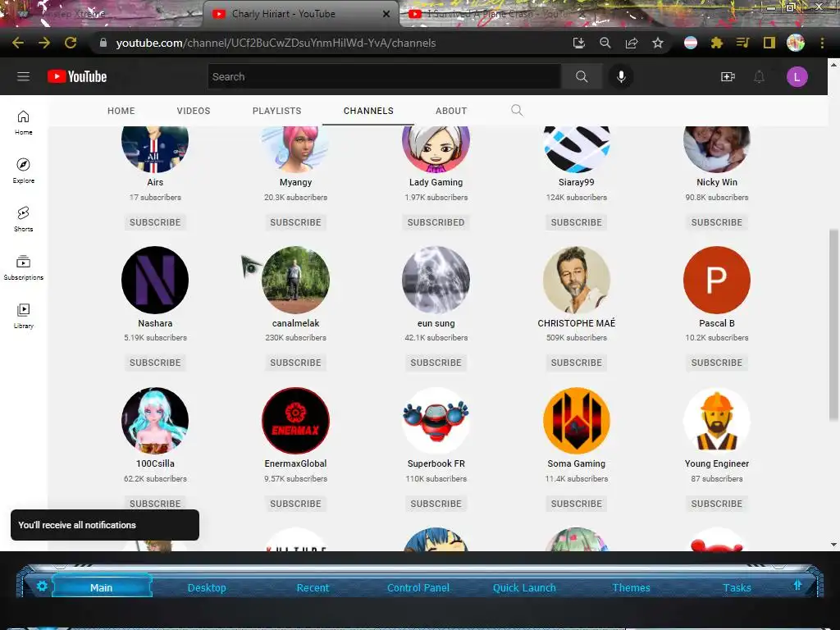Image resolution: width=840 pixels, height=630 pixels.
Task: Subscribe to CHRISTOPHE MAÉ
Action: pos(577,363)
